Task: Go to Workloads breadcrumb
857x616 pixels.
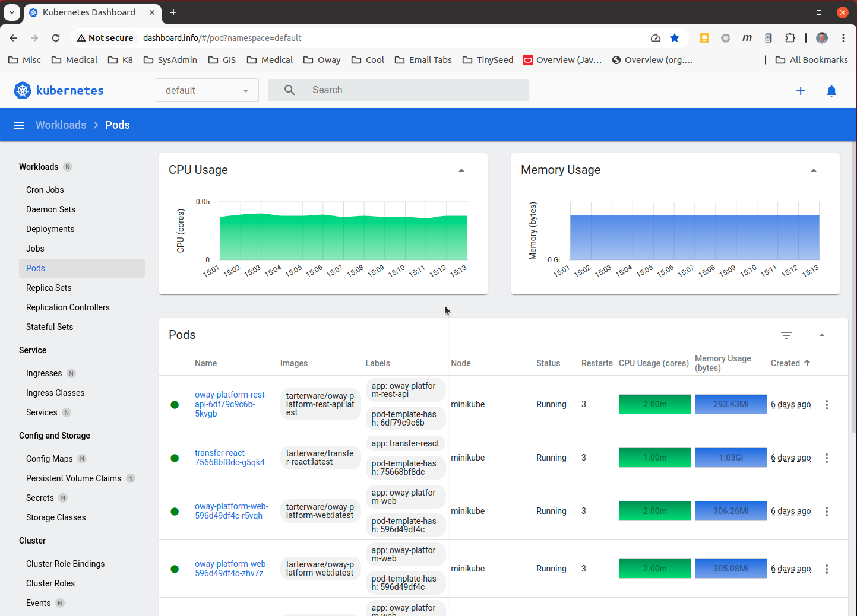Action: 61,125
